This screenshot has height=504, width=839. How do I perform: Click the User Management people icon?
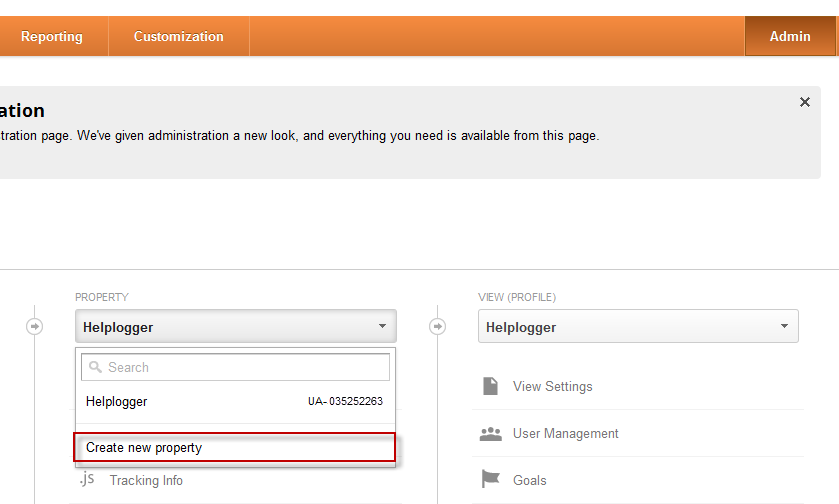(x=491, y=434)
